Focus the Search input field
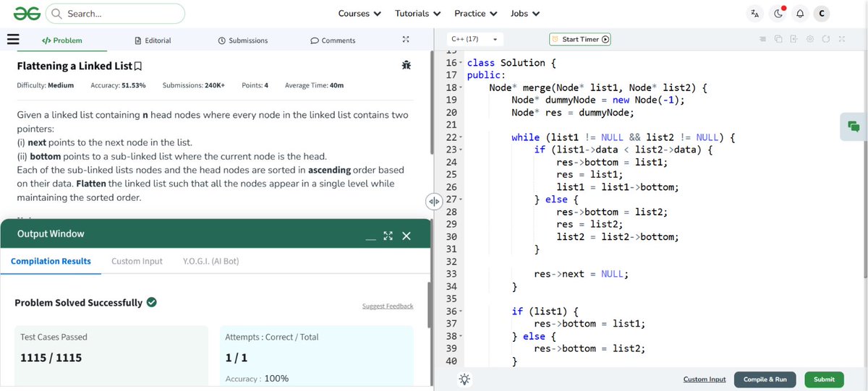868x391 pixels. (115, 14)
